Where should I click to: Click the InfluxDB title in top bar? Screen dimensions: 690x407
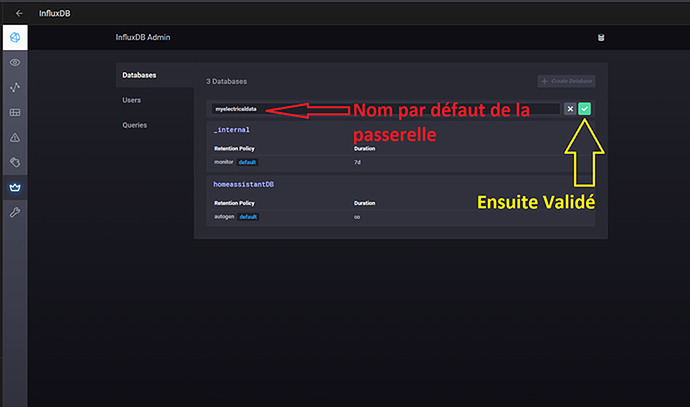tap(55, 13)
